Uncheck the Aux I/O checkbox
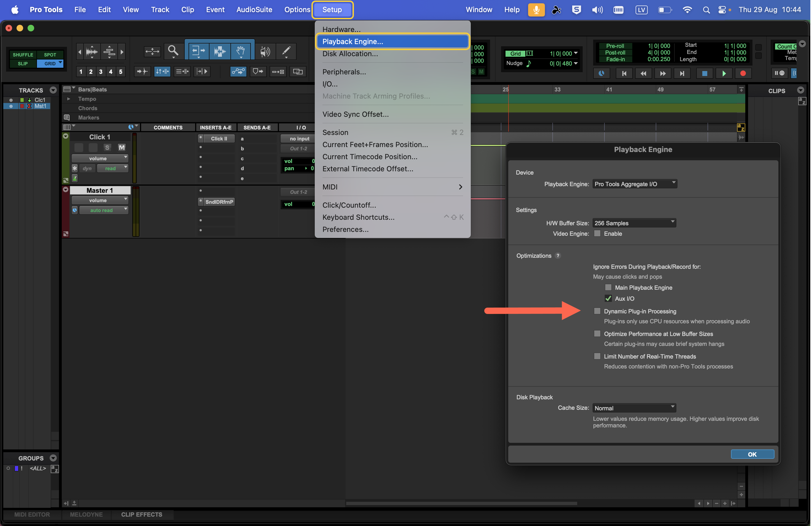 coord(608,298)
